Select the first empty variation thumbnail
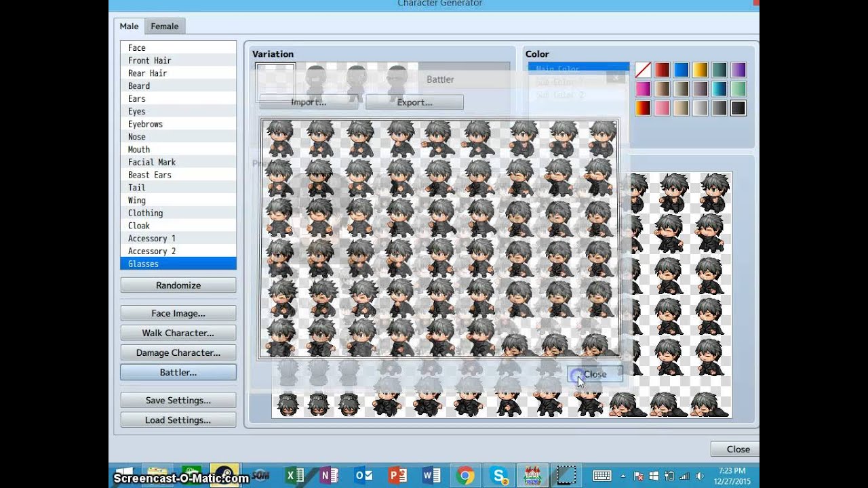The width and height of the screenshot is (868, 488). pos(275,81)
